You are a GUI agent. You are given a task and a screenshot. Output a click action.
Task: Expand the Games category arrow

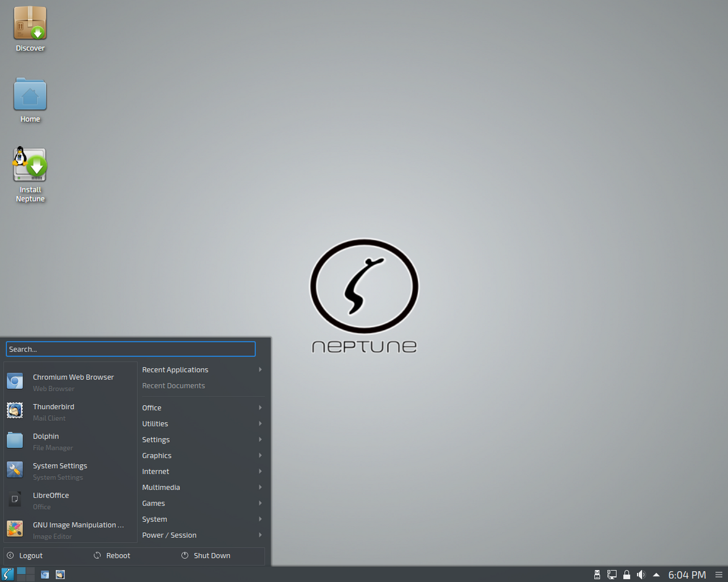pos(260,503)
